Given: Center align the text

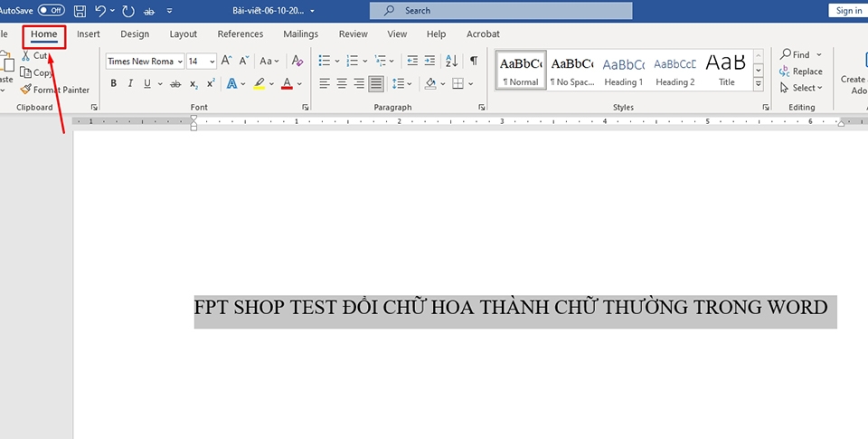Looking at the screenshot, I should click(342, 83).
